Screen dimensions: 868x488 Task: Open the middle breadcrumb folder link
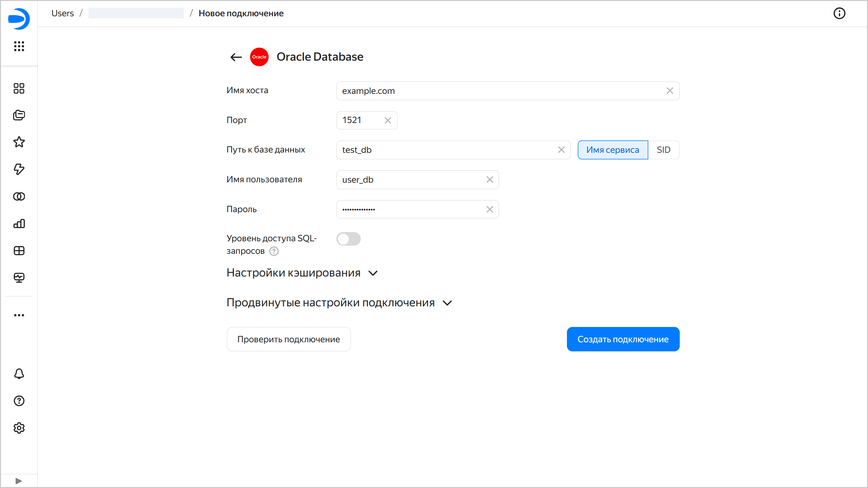pyautogui.click(x=136, y=13)
